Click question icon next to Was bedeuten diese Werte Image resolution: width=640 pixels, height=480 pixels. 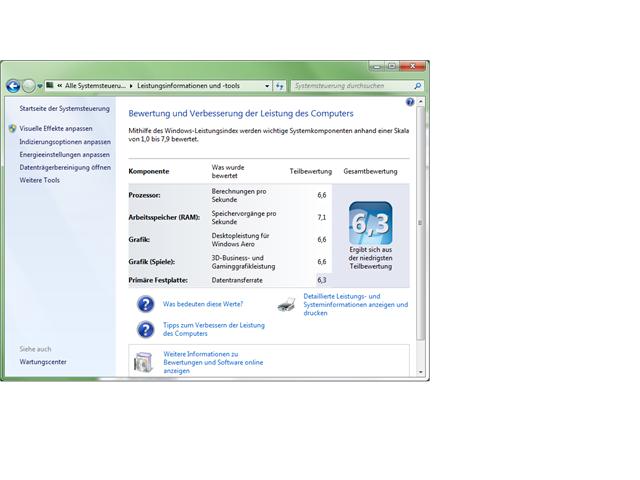click(146, 304)
